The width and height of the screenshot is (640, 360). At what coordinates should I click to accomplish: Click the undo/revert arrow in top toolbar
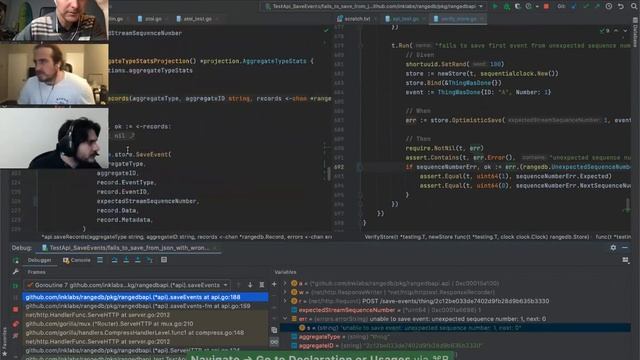pyautogui.click(x=621, y=7)
